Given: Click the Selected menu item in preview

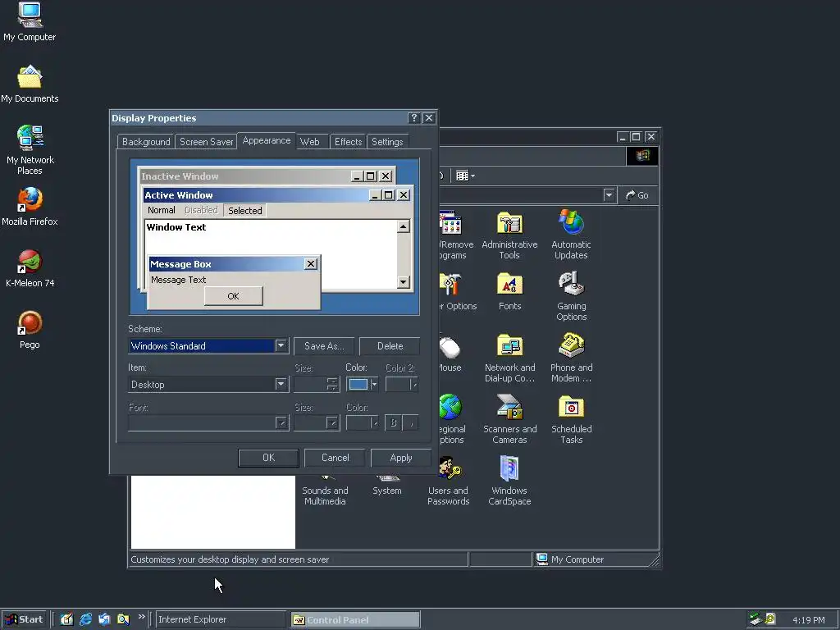Looking at the screenshot, I should [x=244, y=211].
